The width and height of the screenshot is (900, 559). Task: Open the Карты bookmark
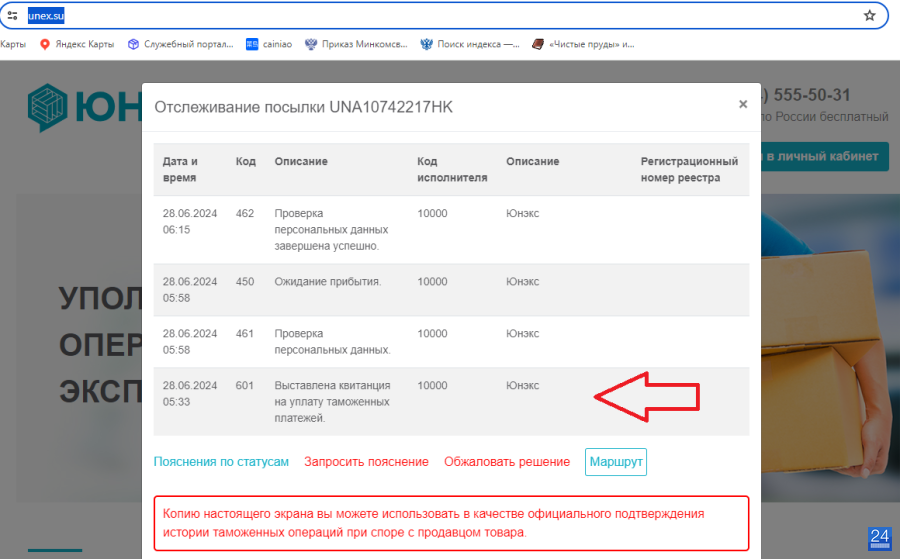click(x=13, y=44)
